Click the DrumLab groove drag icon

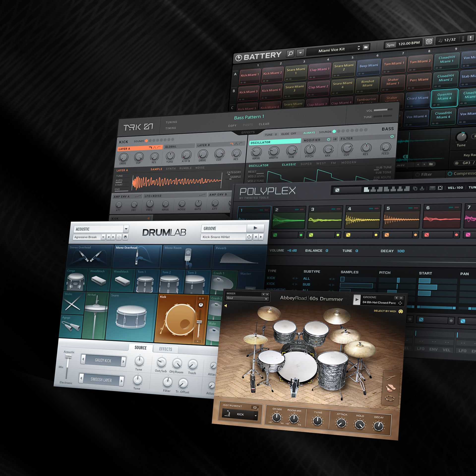[x=249, y=237]
